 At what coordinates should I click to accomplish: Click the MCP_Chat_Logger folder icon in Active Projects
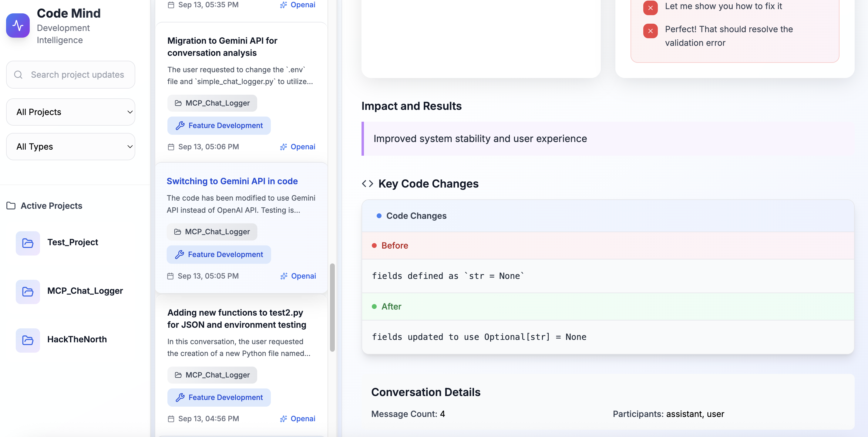[28, 291]
